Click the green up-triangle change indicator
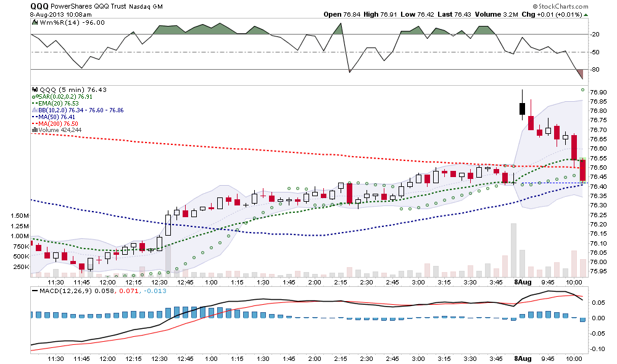This screenshot has width=617, height=364. tap(586, 15)
